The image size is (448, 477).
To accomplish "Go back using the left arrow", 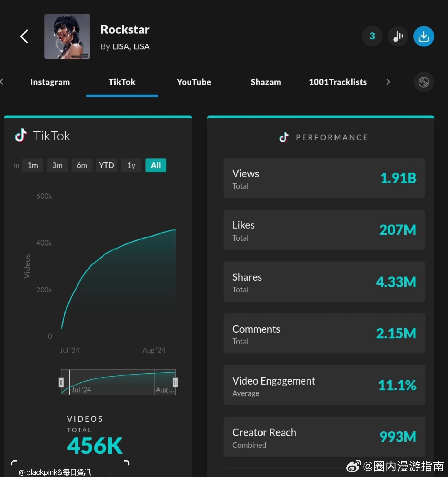I will coord(24,37).
